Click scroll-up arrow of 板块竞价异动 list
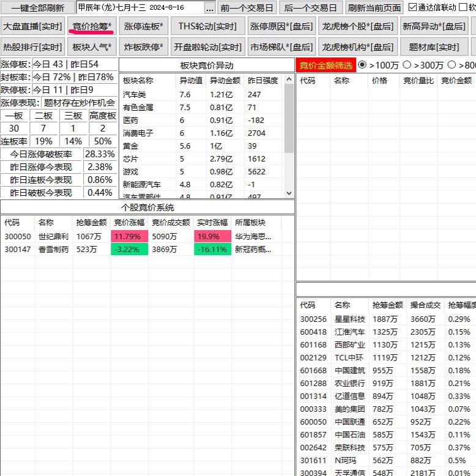 pyautogui.click(x=289, y=80)
